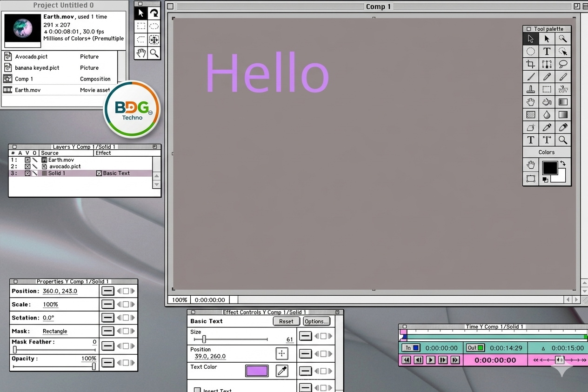Toggle visibility checkbox of Solid 1 layer
Viewport: 588px width, 392px height.
[x=27, y=173]
